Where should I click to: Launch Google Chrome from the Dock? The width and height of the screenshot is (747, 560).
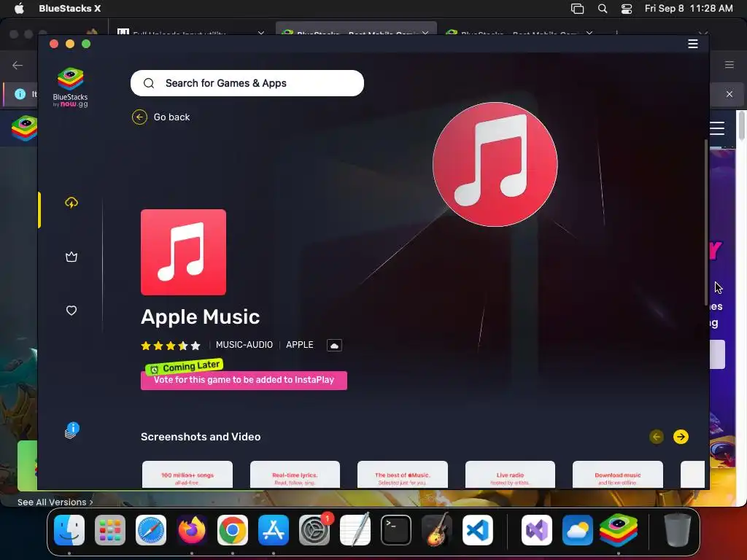233,530
